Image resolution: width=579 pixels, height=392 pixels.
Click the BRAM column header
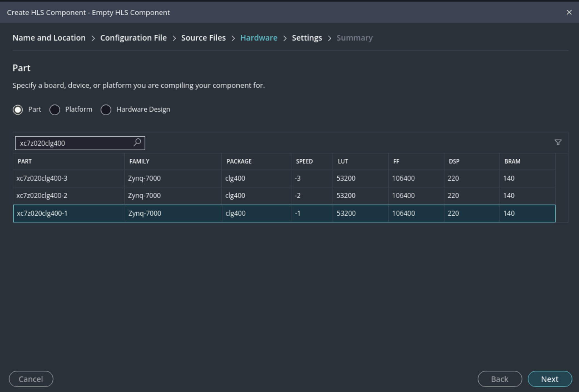pyautogui.click(x=528, y=162)
